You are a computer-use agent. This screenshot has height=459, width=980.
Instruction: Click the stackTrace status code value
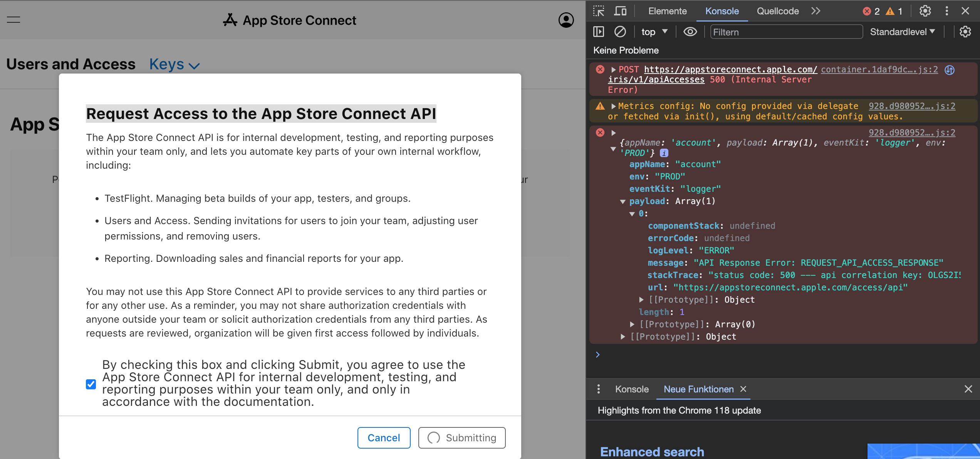coord(834,275)
